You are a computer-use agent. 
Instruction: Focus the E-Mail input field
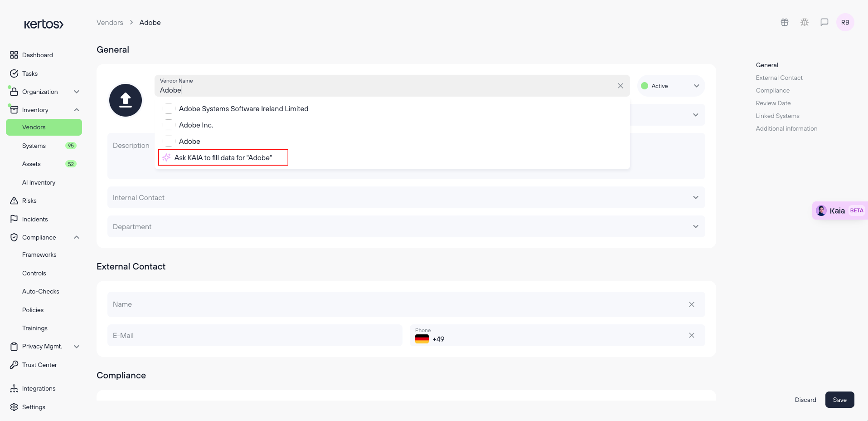tap(255, 335)
